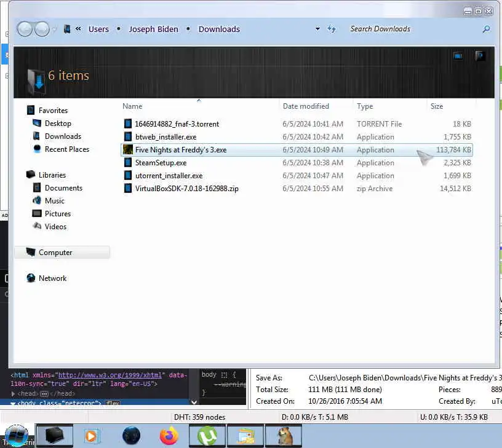Click the utorrent_installer.exe file icon

click(x=128, y=175)
